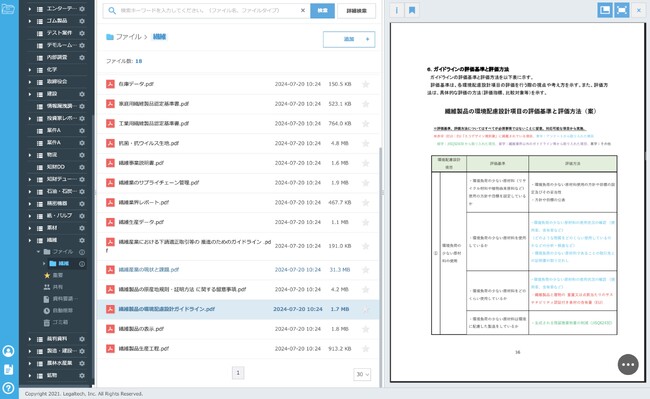The width and height of the screenshot is (650, 399).
Task: Click PDF icon of 繊維製品生産工程.pdf
Action: tap(110, 348)
